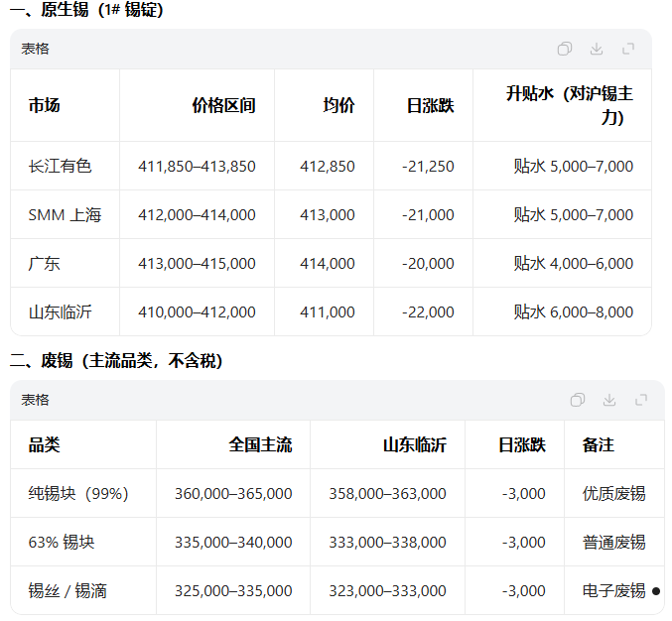This screenshot has height=621, width=672.
Task: Click the 备注 column header
Action: (x=599, y=445)
